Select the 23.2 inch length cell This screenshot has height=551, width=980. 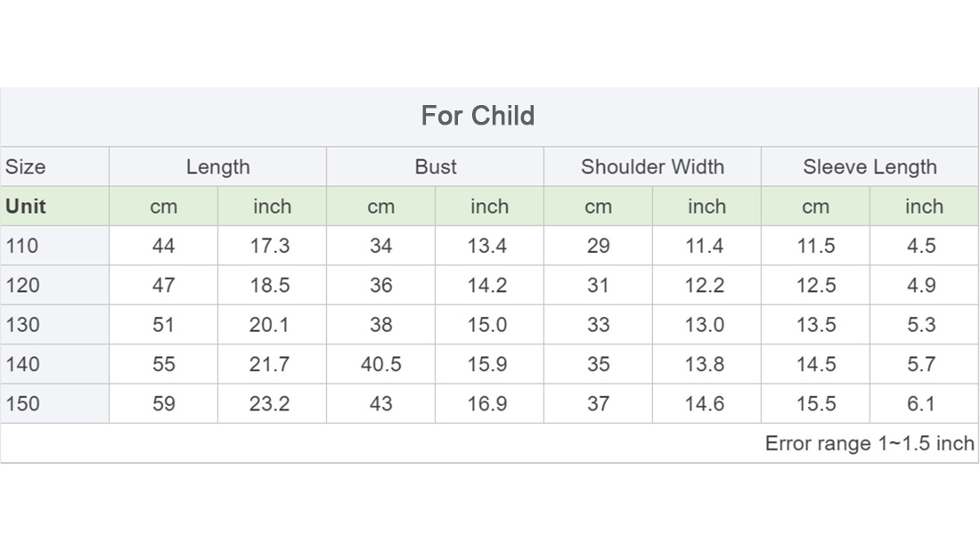[x=269, y=403]
